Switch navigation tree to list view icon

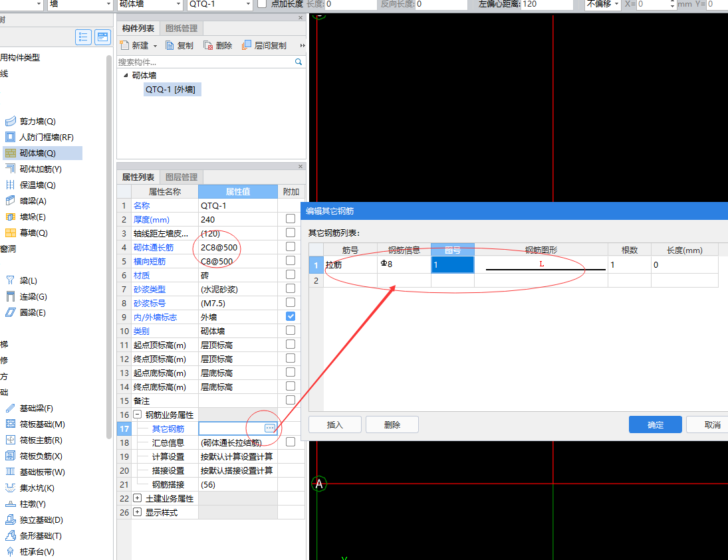coord(83,37)
